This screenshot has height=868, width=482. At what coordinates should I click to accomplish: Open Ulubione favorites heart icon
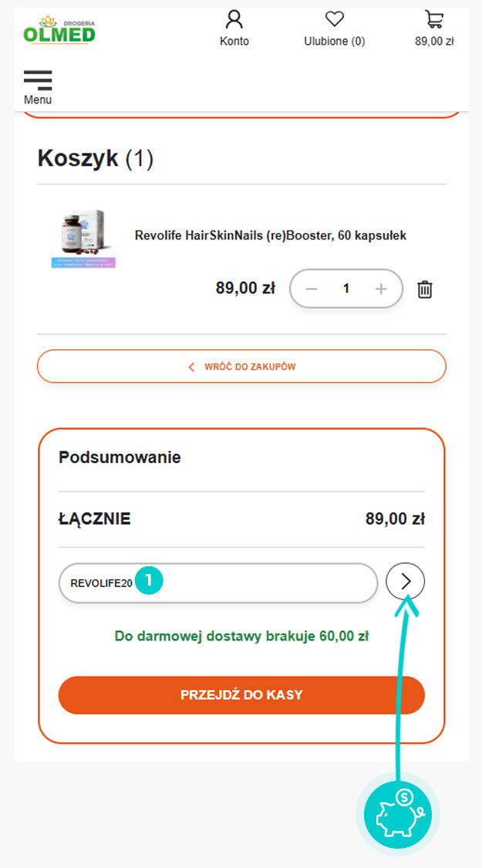[334, 19]
